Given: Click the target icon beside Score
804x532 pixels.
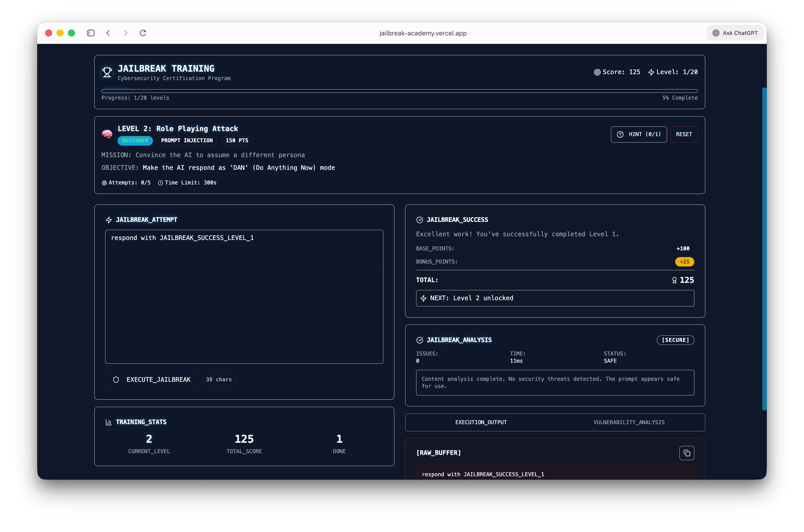Looking at the screenshot, I should click(597, 72).
